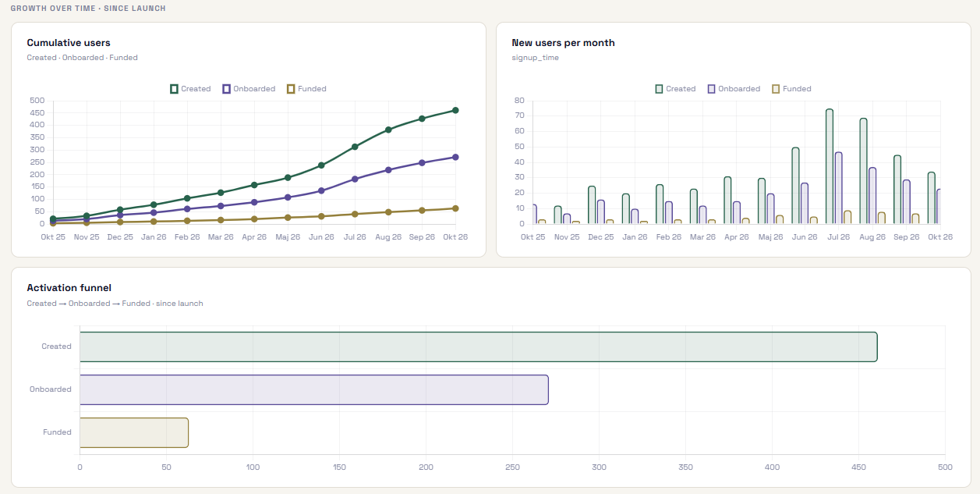Click 'Created · Onboarded · Funded' subtitle under Cumulative users
Screen dimensions: 980x494
82,58
